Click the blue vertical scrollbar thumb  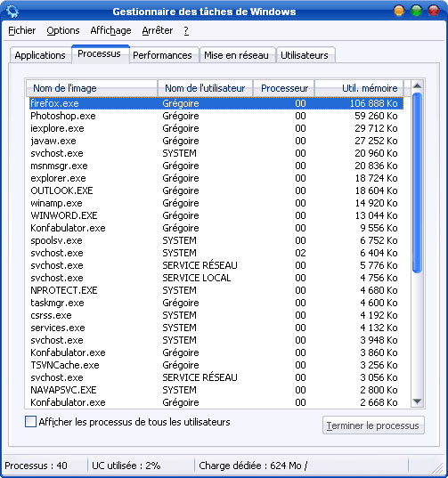[x=417, y=182]
